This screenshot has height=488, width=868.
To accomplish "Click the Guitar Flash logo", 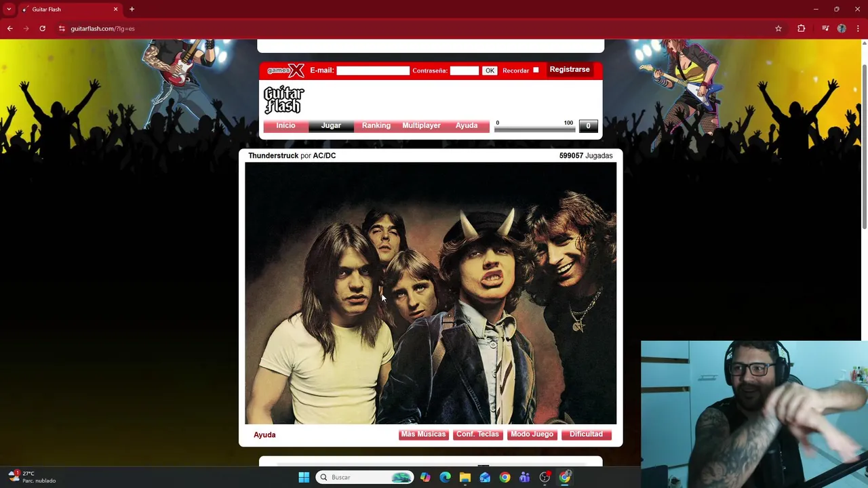I will tap(283, 100).
